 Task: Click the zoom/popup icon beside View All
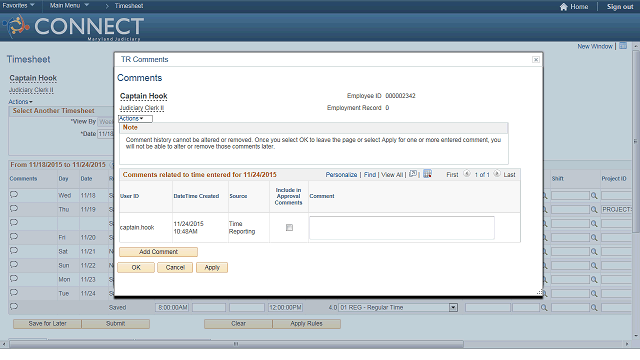tap(413, 174)
